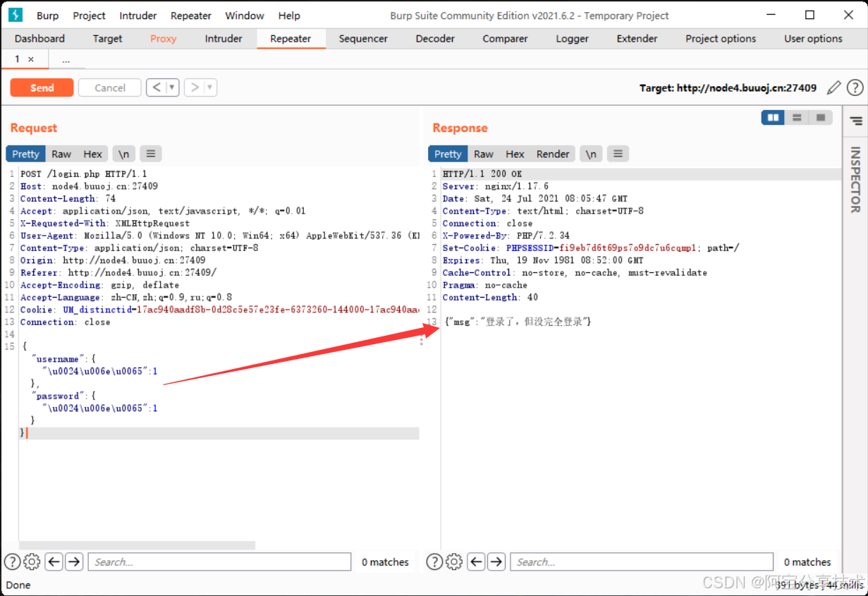
Task: Switch Request view to Raw
Action: tap(61, 154)
